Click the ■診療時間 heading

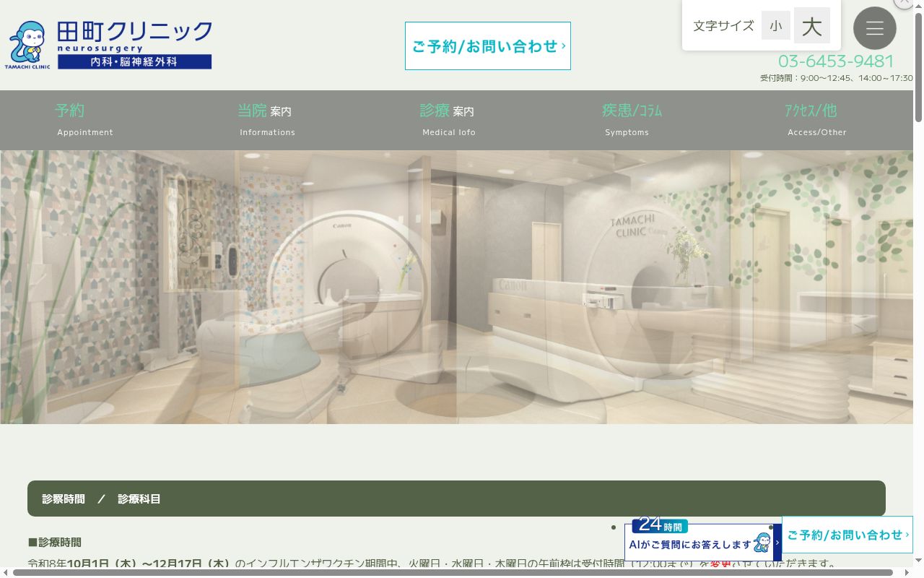[55, 542]
